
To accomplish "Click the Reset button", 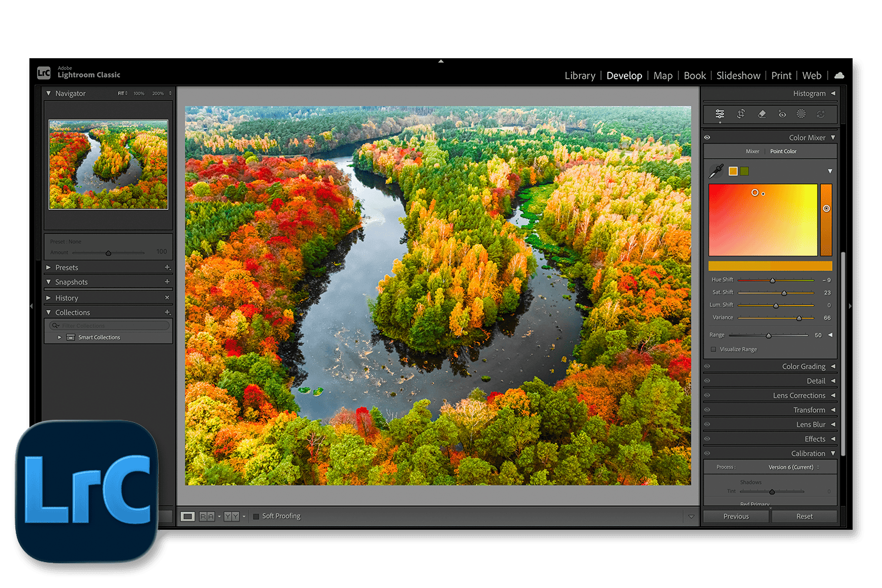I will click(804, 516).
